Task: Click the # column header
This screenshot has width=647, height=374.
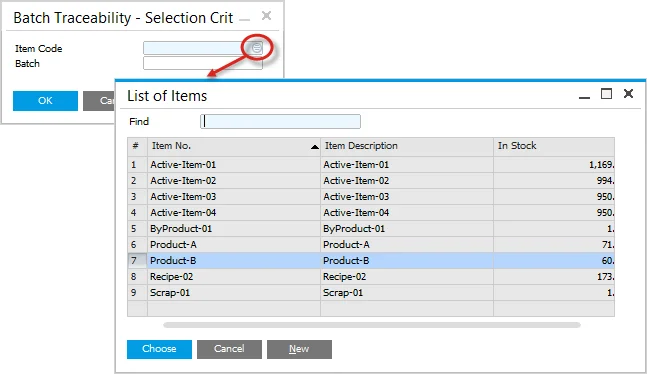Action: (137, 146)
